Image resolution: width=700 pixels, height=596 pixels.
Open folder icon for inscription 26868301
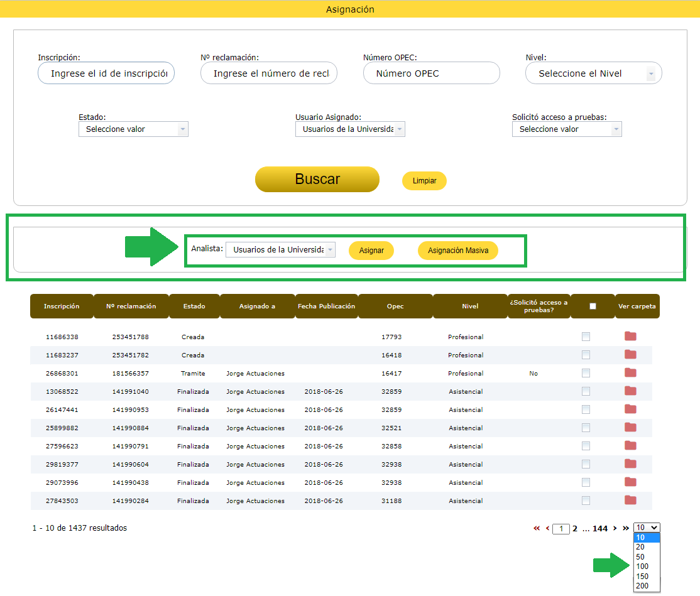click(630, 373)
